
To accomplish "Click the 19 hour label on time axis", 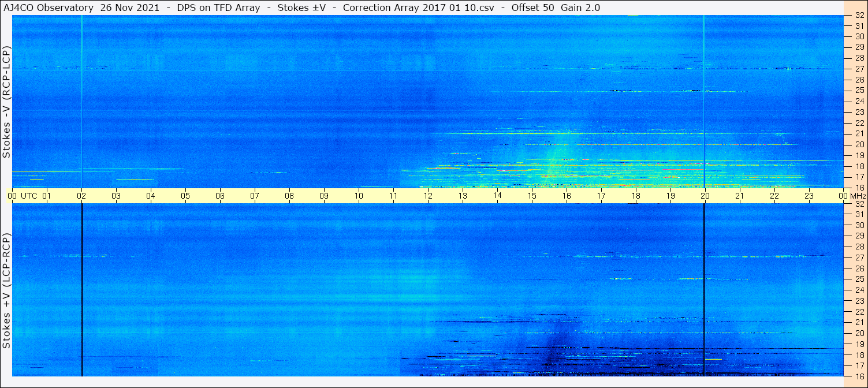I will click(670, 196).
